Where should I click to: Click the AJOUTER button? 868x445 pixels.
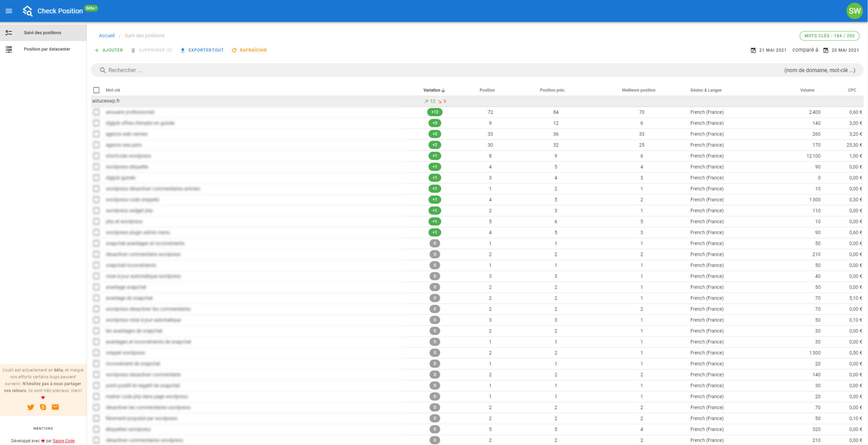click(x=109, y=50)
